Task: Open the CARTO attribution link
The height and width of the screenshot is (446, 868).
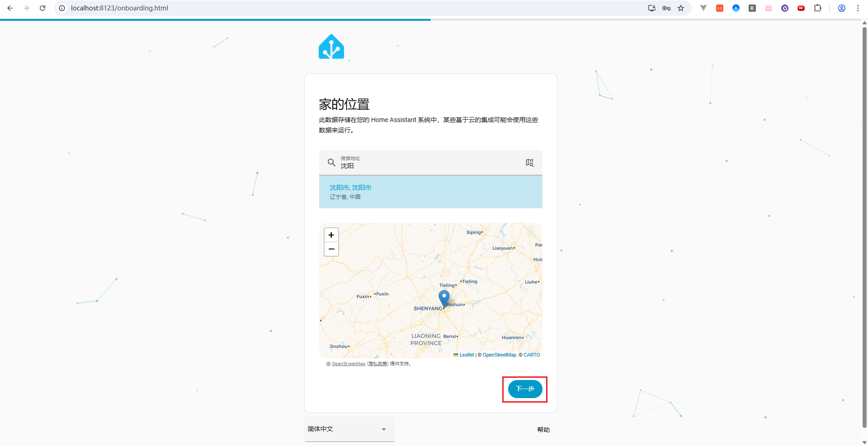Action: pyautogui.click(x=532, y=355)
